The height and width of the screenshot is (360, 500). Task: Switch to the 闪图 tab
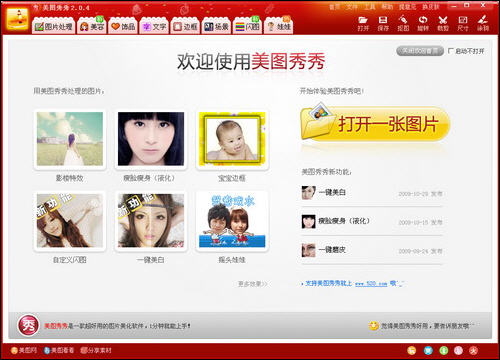[x=248, y=26]
